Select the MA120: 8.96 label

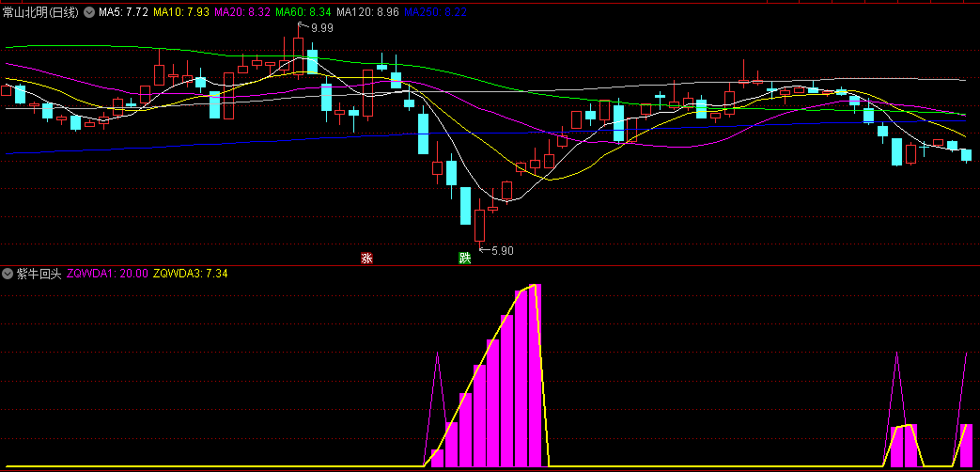(367, 12)
